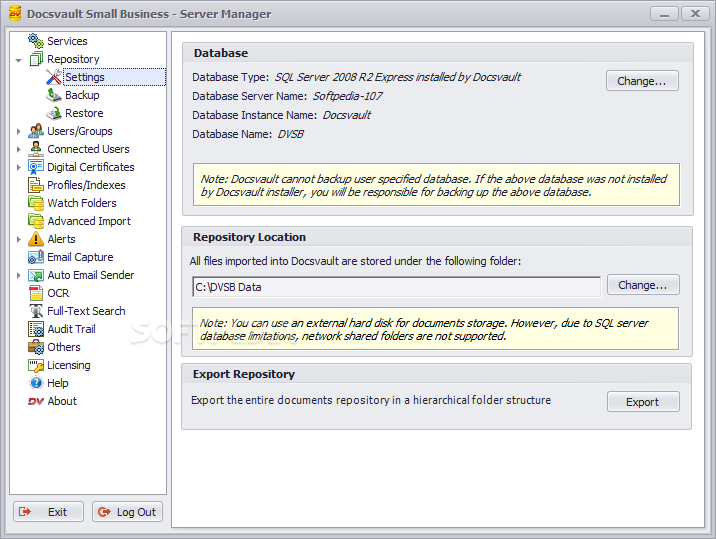The image size is (716, 539).
Task: Go to Watch Folders
Action: pos(82,203)
